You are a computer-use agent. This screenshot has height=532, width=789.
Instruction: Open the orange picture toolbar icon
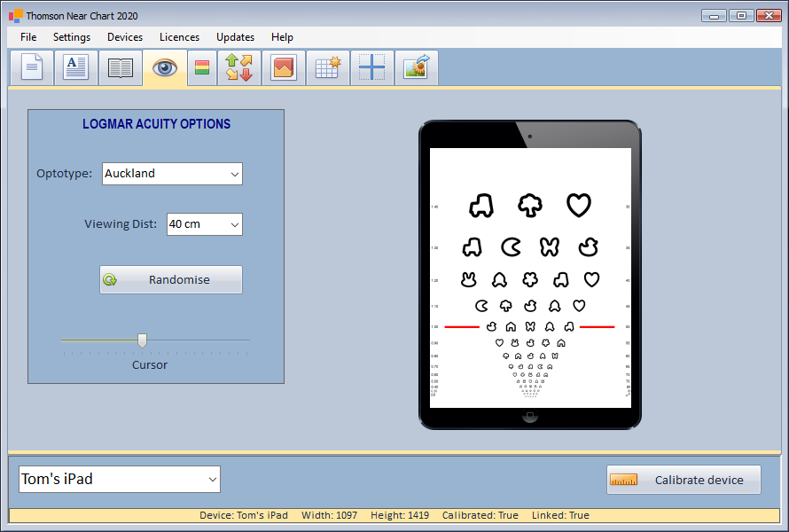point(284,68)
